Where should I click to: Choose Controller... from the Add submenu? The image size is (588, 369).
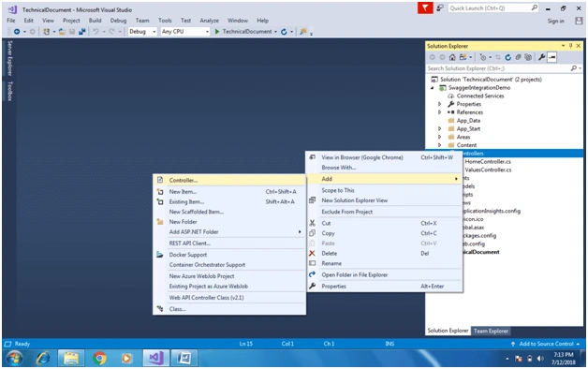229,181
